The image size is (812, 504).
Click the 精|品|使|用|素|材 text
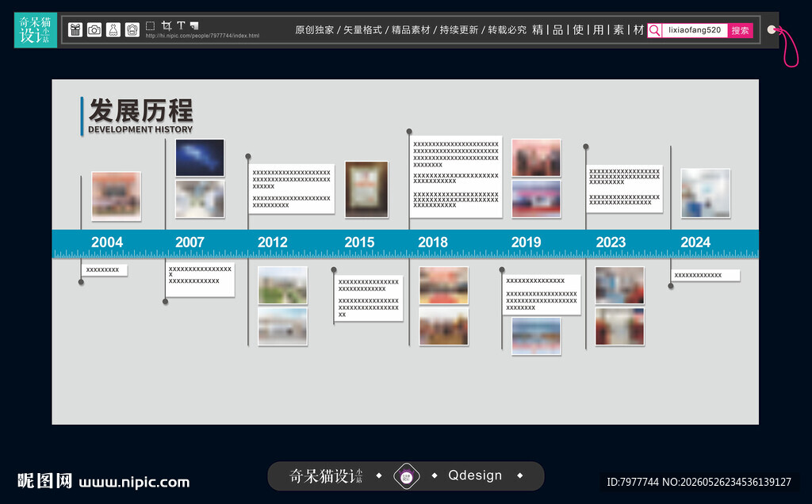pos(588,30)
